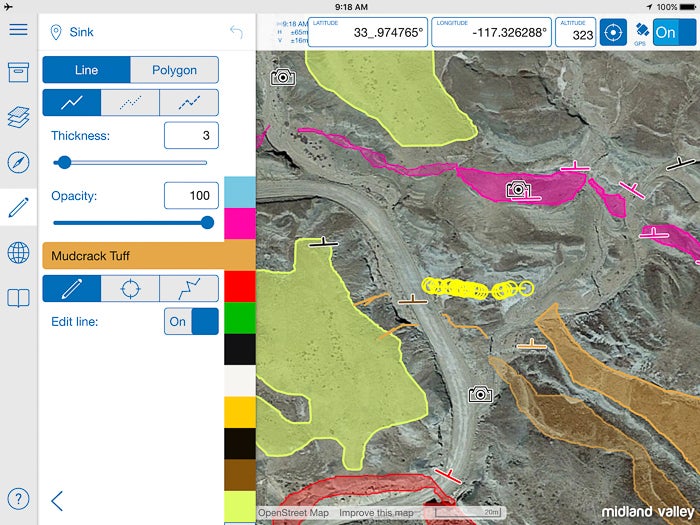The height and width of the screenshot is (525, 700).
Task: Pick the magenta color swatch
Action: [x=239, y=223]
